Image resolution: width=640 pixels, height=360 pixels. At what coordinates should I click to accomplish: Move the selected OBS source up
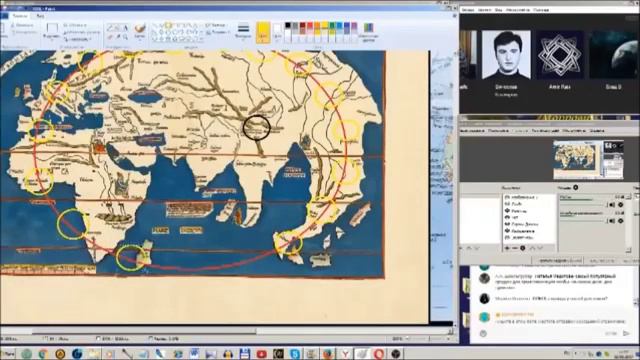click(532, 248)
